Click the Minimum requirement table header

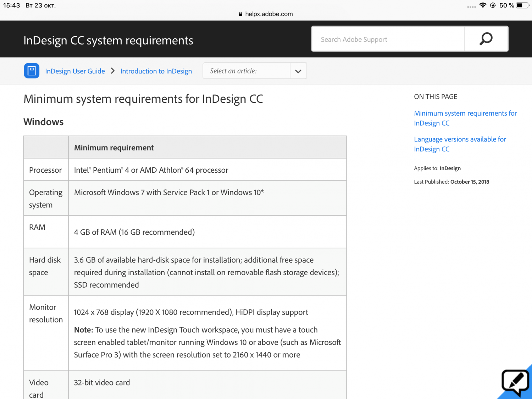coord(114,148)
